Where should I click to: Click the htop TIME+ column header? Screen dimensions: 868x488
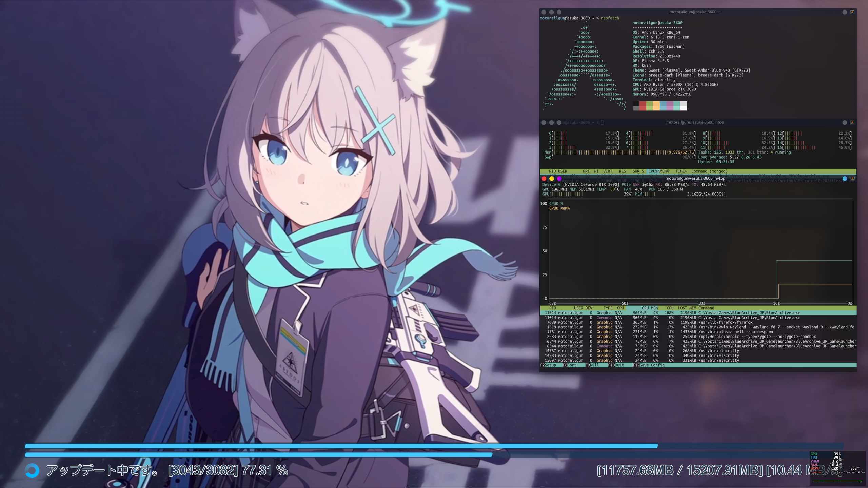tap(681, 171)
